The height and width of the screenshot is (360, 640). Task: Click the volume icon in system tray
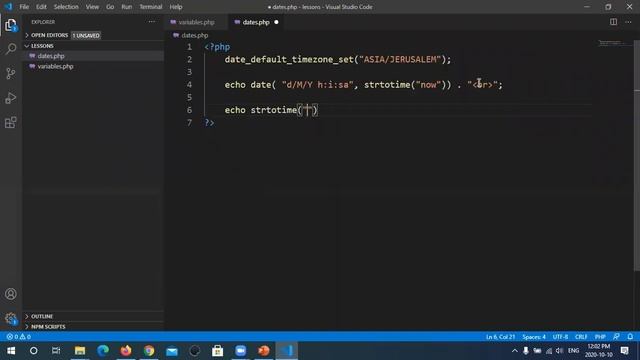pos(560,351)
